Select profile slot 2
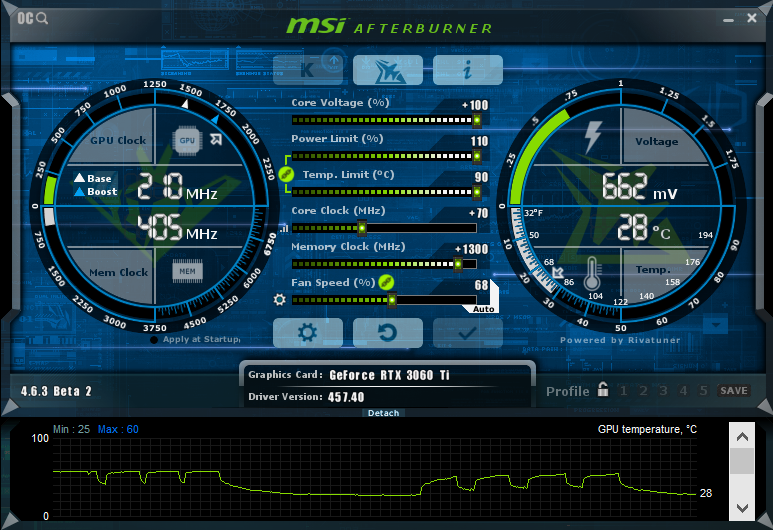Screen dimensions: 773x530 [643, 391]
